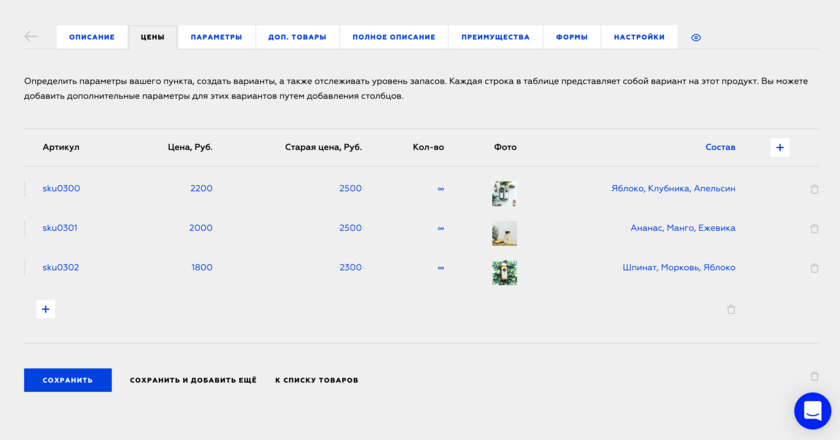Edit composition Ананас, Манго, Ежевика
Viewport: 840px width, 440px height.
pos(682,228)
